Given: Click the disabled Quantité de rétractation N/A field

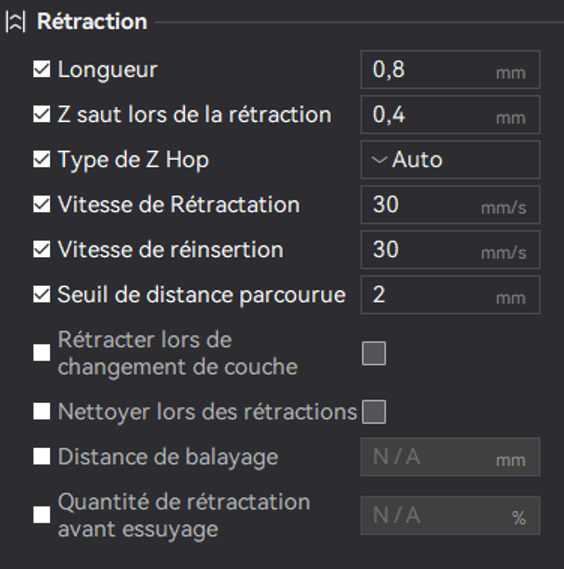Looking at the screenshot, I should [450, 515].
